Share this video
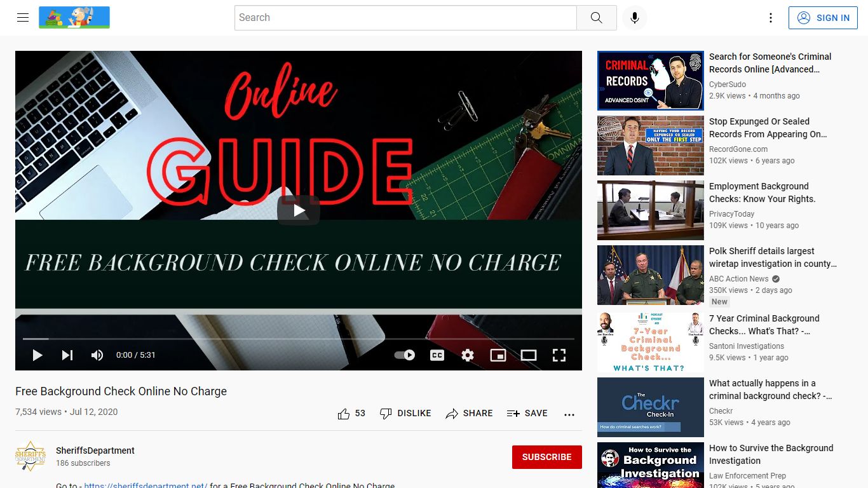Image resolution: width=868 pixels, height=488 pixels. (469, 414)
